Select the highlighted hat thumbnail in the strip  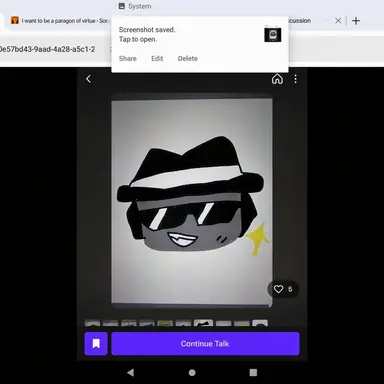click(203, 323)
